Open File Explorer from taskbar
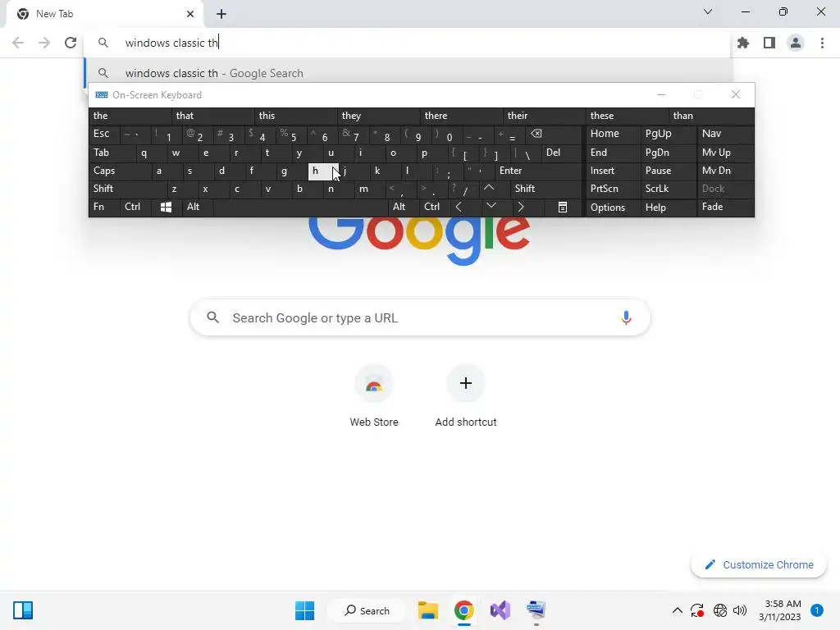Viewport: 840px width, 630px height. pos(428,610)
